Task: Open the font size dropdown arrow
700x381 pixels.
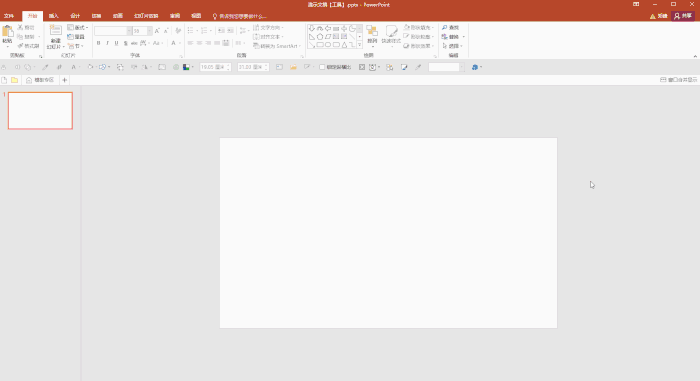Action: (149, 31)
